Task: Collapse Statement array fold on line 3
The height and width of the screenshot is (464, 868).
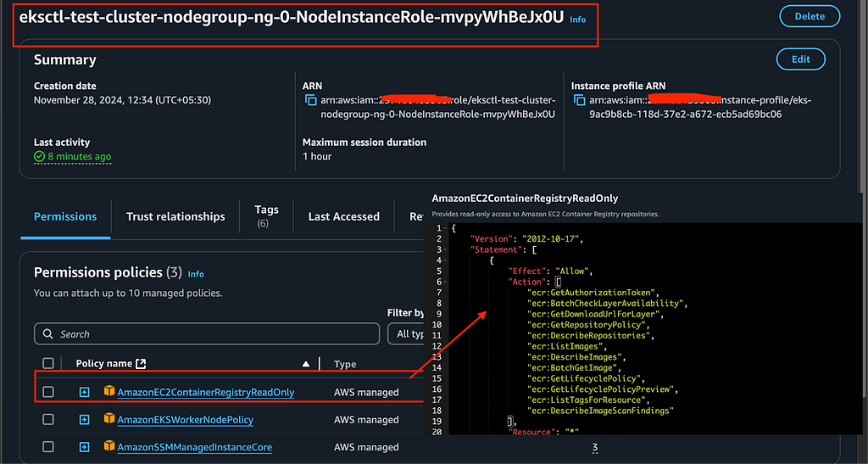Action: [446, 249]
